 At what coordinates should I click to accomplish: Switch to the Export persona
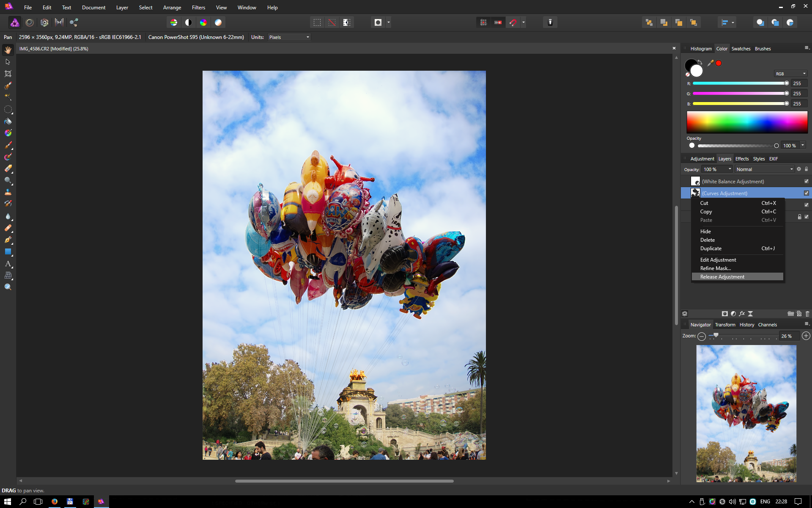(74, 22)
